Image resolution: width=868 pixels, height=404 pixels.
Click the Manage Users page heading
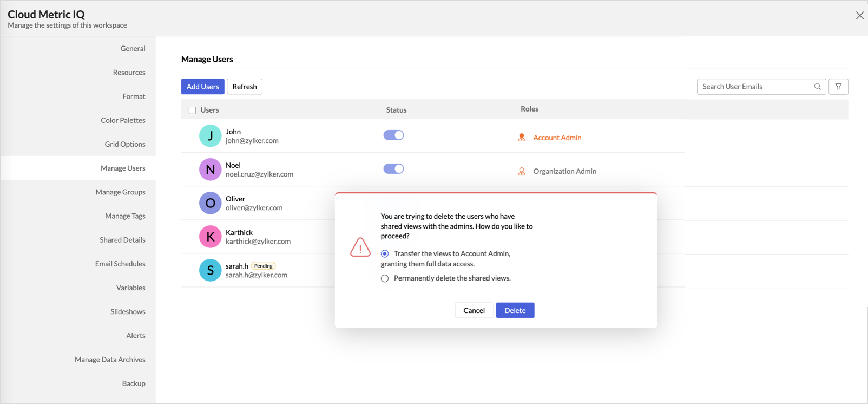207,59
